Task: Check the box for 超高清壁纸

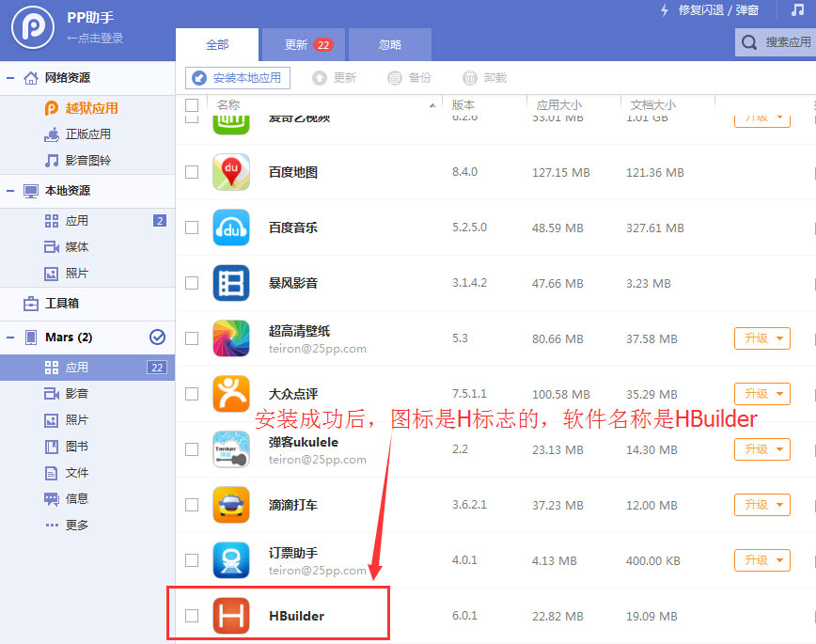Action: point(192,338)
